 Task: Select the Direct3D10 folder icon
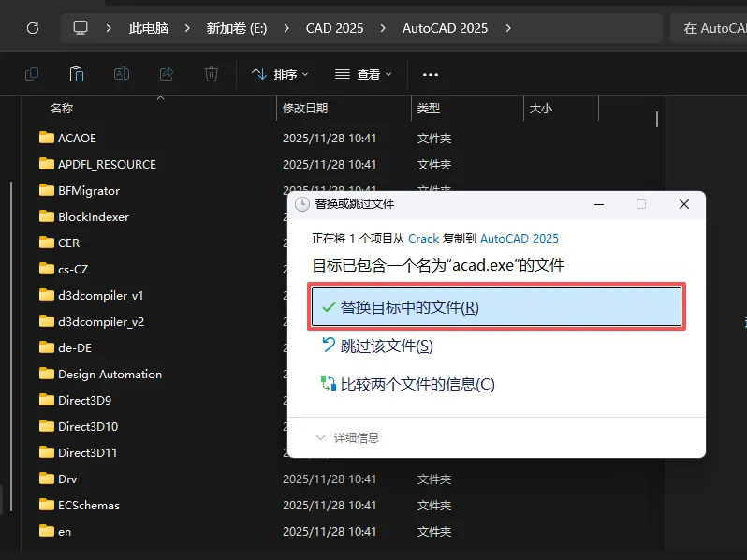coord(46,426)
